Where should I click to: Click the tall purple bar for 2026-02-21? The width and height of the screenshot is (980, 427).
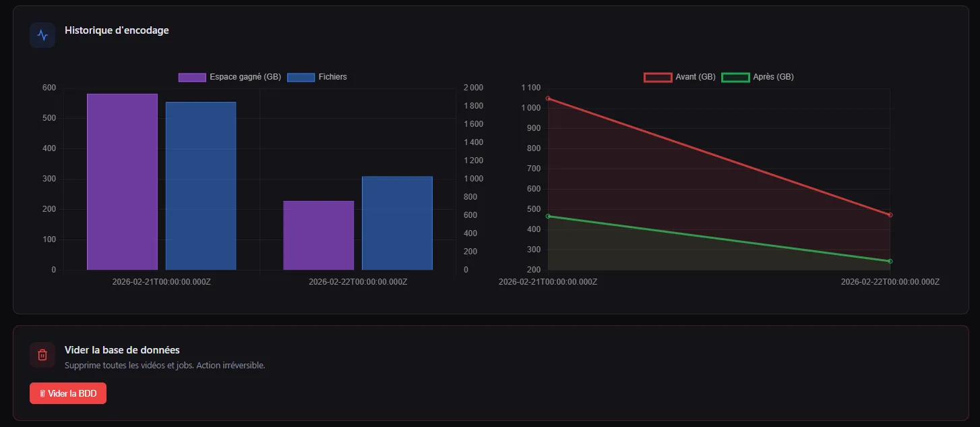pyautogui.click(x=122, y=182)
